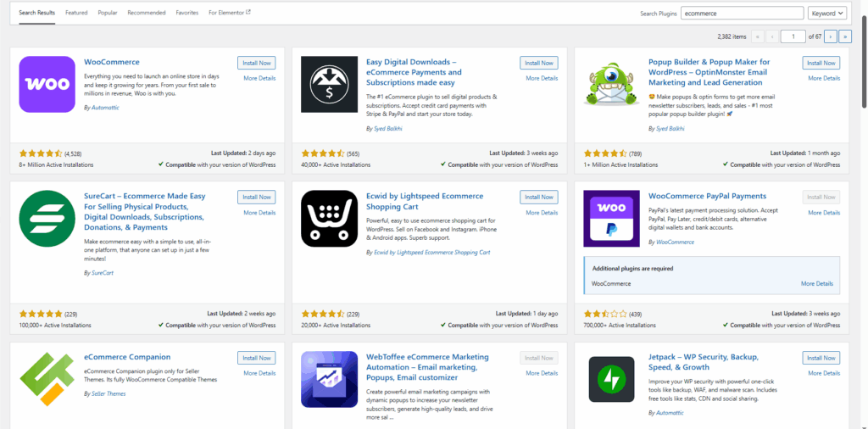The image size is (868, 429).
Task: Open the For Elementor tab
Action: tap(230, 13)
